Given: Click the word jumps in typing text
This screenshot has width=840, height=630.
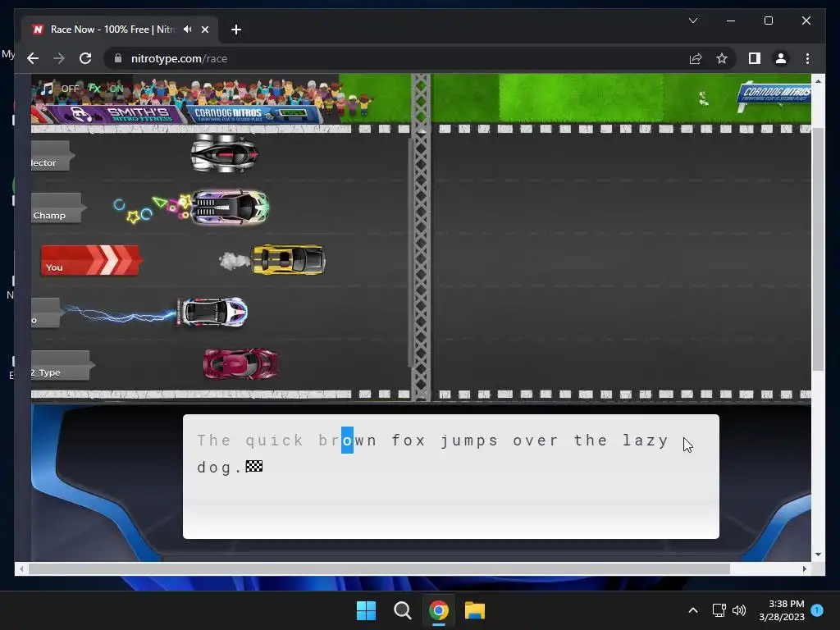Looking at the screenshot, I should [469, 441].
